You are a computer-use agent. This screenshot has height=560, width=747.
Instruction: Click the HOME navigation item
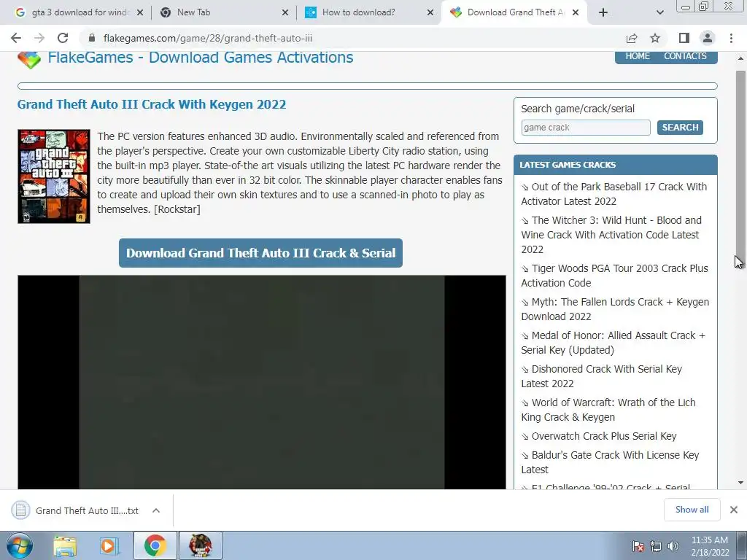click(638, 56)
